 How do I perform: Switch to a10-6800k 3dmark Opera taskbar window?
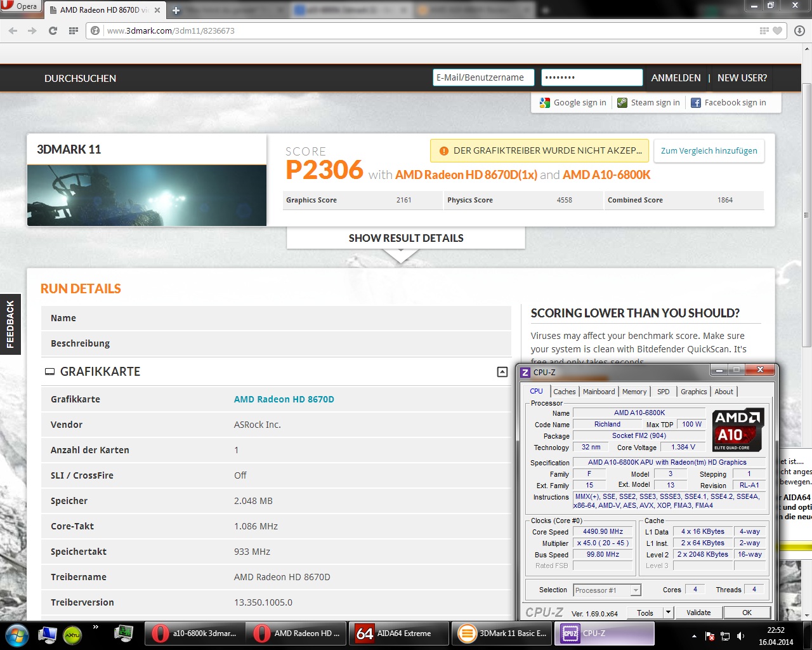point(195,633)
